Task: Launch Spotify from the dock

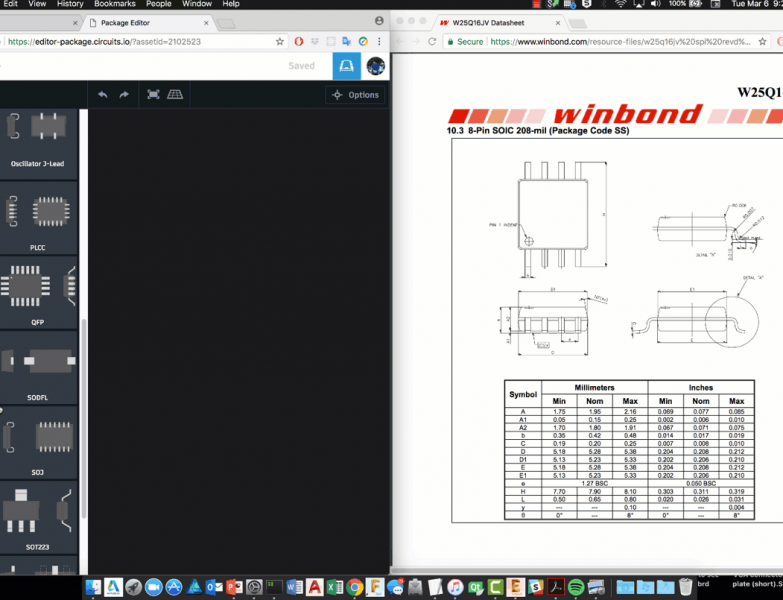Action: click(x=576, y=587)
